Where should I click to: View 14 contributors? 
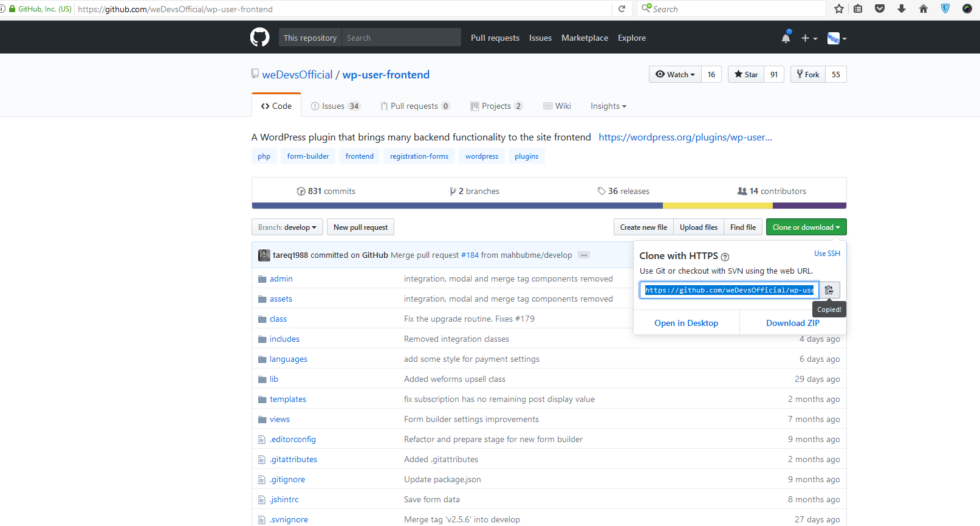772,191
